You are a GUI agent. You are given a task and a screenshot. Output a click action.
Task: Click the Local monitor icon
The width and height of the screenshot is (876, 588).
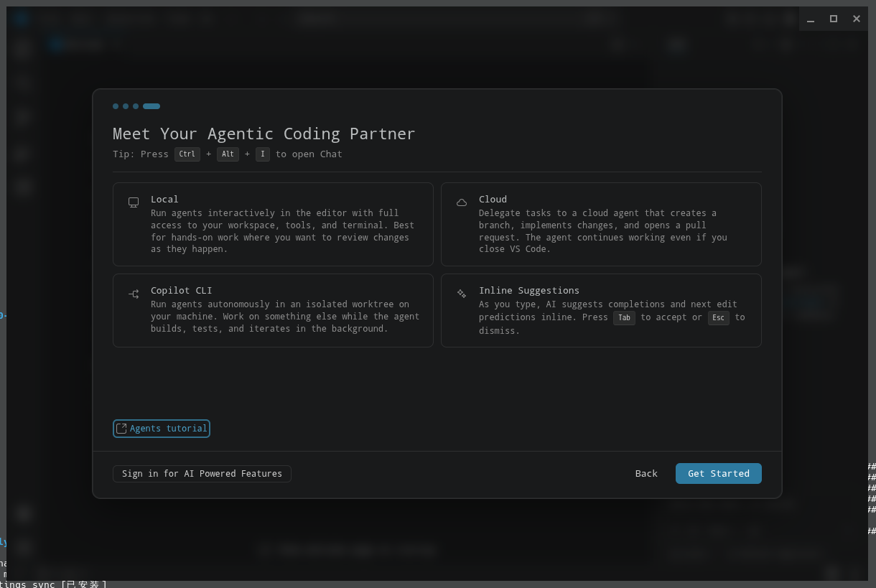(134, 202)
